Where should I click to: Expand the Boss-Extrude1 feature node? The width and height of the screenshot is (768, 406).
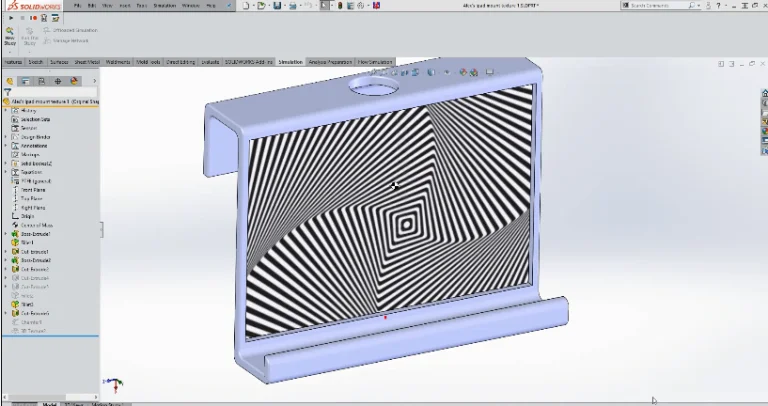coord(5,234)
